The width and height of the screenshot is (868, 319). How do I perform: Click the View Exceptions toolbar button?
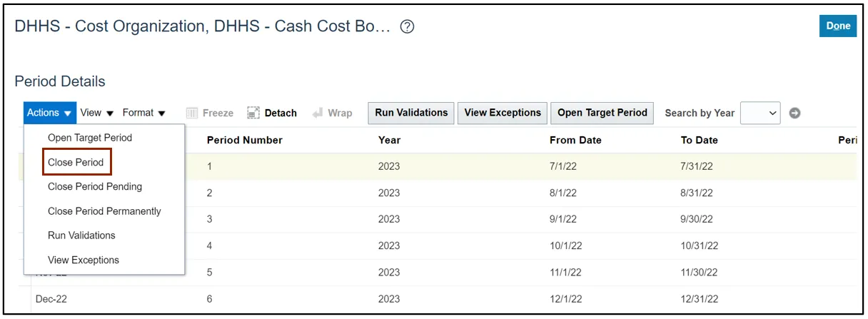click(x=503, y=113)
